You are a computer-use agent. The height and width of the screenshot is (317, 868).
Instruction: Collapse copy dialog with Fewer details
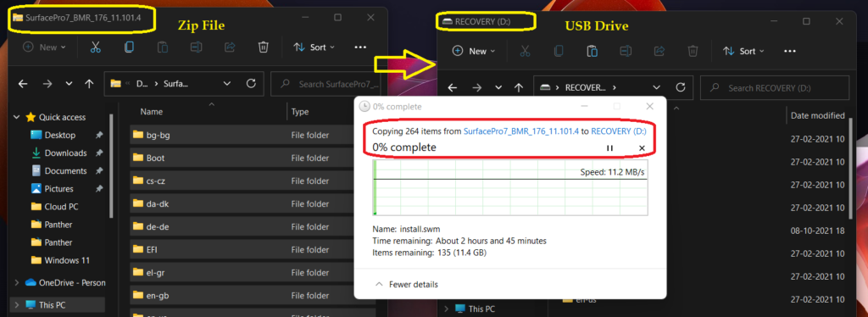click(x=407, y=284)
